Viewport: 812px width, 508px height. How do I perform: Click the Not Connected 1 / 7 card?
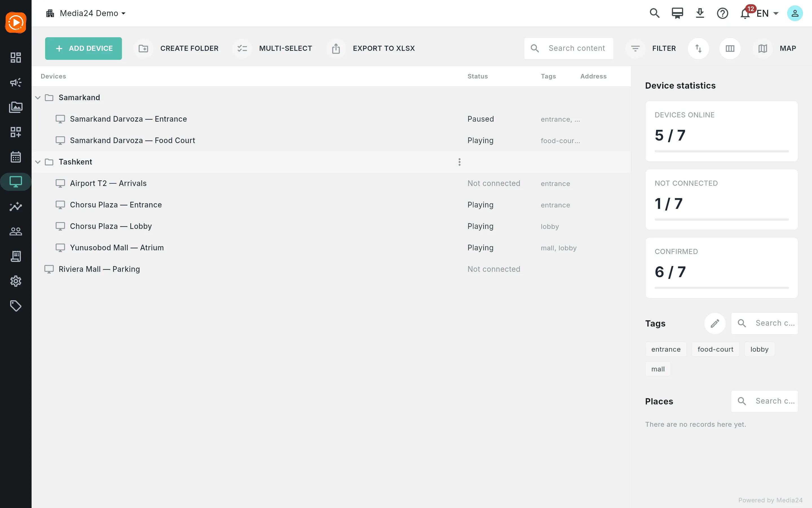(x=721, y=200)
